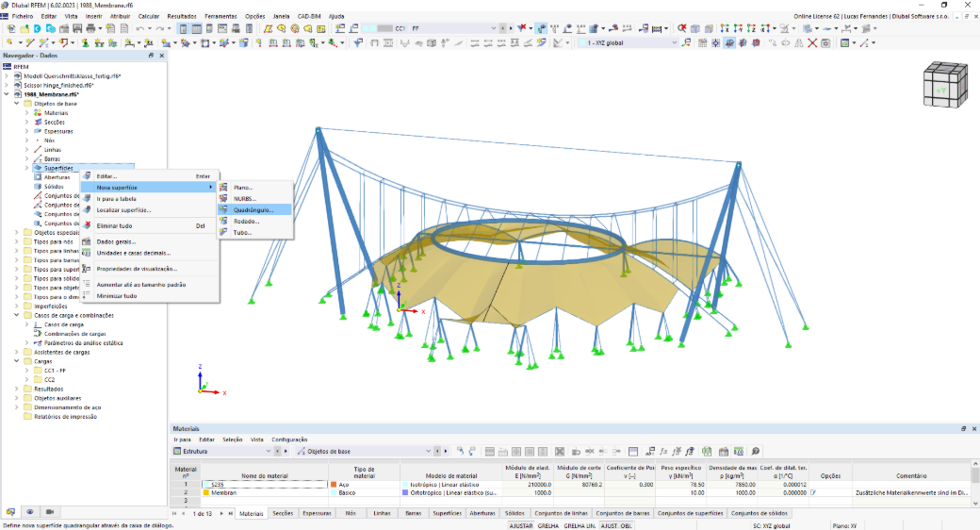Click the X-axis view icon
980x530 pixels.
click(725, 28)
